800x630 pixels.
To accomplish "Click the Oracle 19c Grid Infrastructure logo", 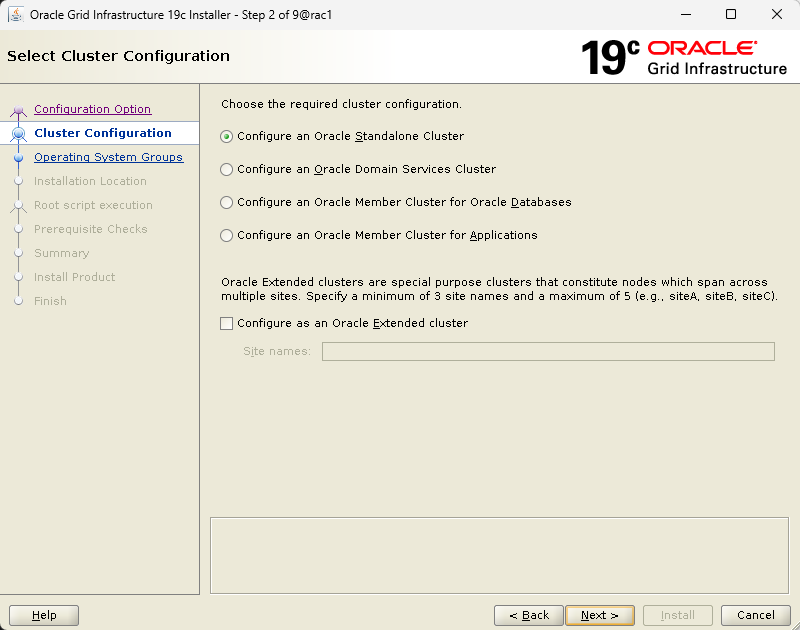I will point(684,57).
